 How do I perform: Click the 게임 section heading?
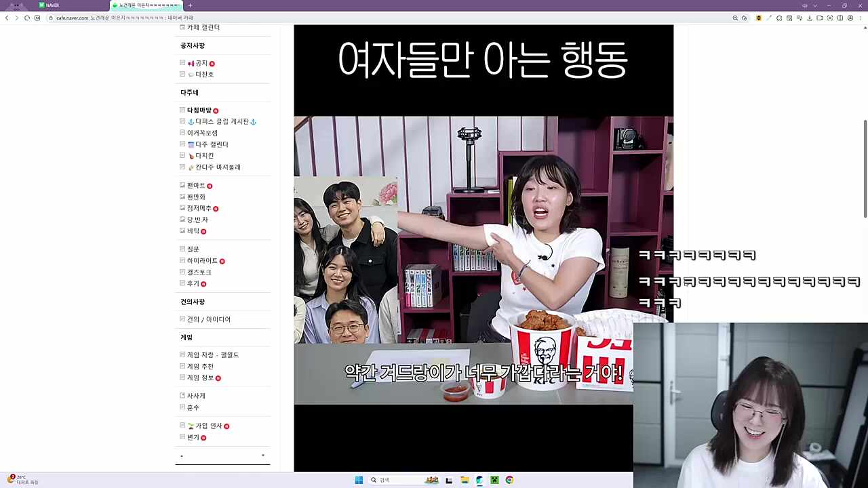(186, 337)
